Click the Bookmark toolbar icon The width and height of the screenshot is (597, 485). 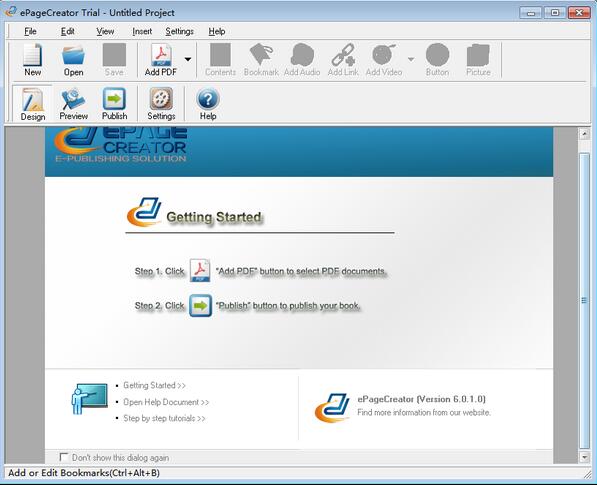click(x=261, y=54)
